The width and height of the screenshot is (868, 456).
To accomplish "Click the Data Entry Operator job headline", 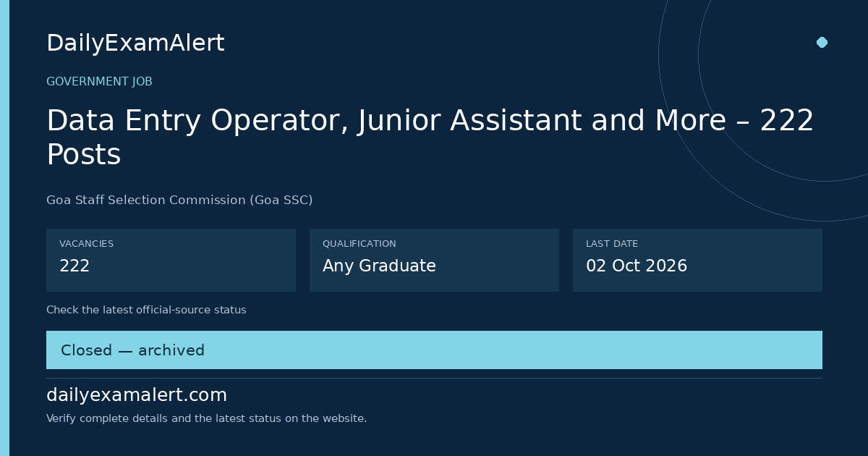I will pos(430,138).
